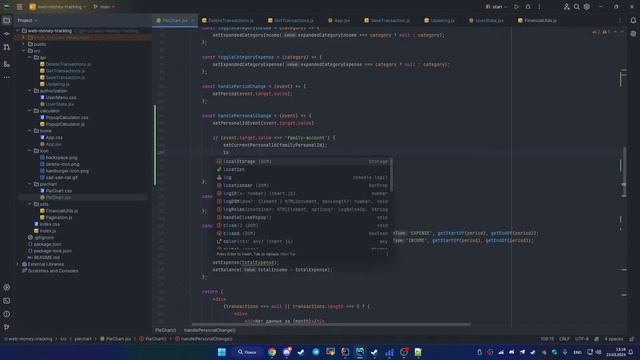Image resolution: width=640 pixels, height=360 pixels.
Task: Open the main hamburger menu
Action: pyautogui.click(x=19, y=7)
